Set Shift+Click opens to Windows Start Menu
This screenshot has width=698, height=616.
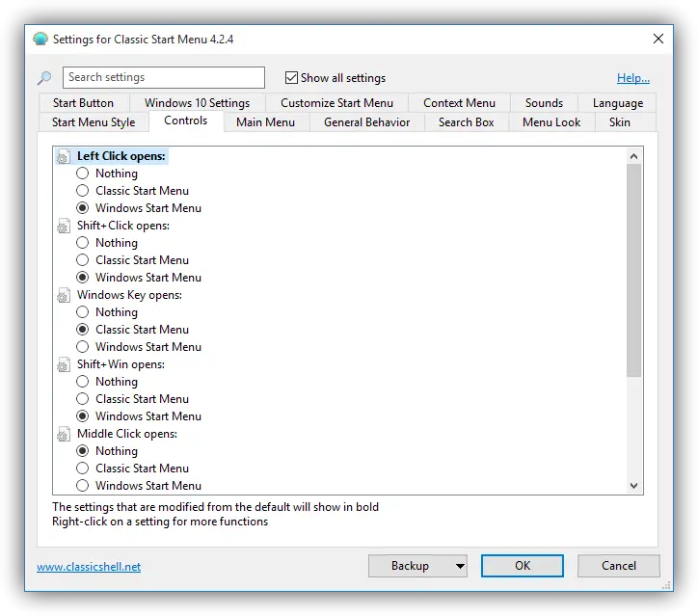pyautogui.click(x=82, y=278)
